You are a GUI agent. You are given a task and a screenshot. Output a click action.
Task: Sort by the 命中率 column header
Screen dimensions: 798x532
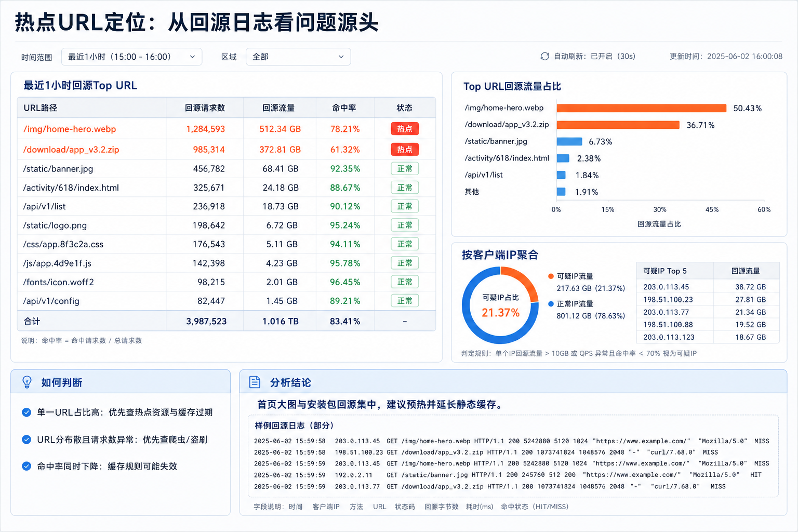[x=344, y=108]
